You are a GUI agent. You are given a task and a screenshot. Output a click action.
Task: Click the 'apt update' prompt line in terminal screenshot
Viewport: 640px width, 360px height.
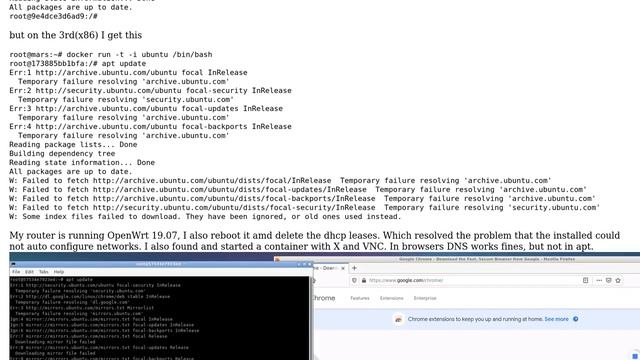pyautogui.click(x=51, y=280)
